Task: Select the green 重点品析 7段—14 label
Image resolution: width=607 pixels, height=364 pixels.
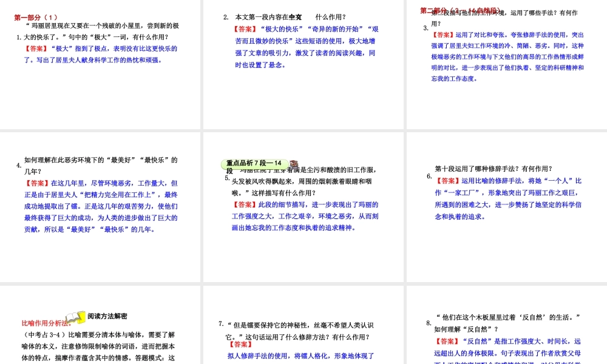Action: click(x=255, y=163)
